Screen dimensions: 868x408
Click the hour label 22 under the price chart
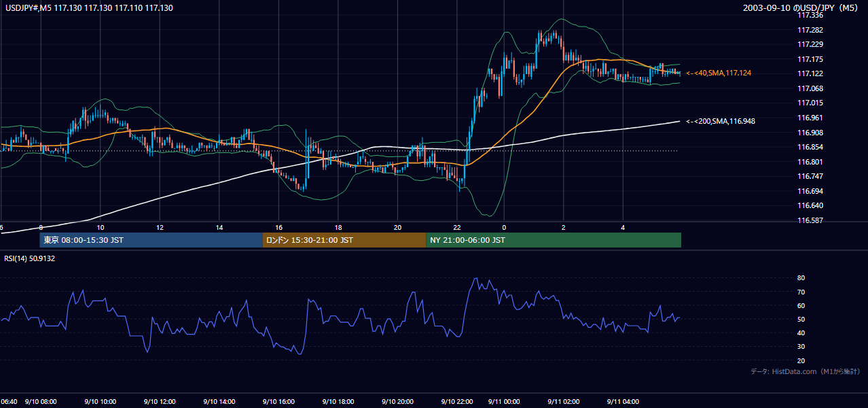click(x=457, y=227)
